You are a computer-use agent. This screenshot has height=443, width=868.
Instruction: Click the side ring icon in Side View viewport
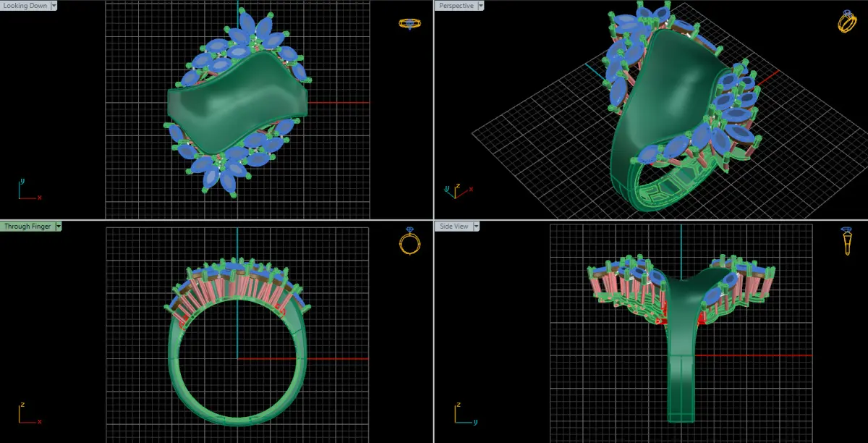(847, 241)
